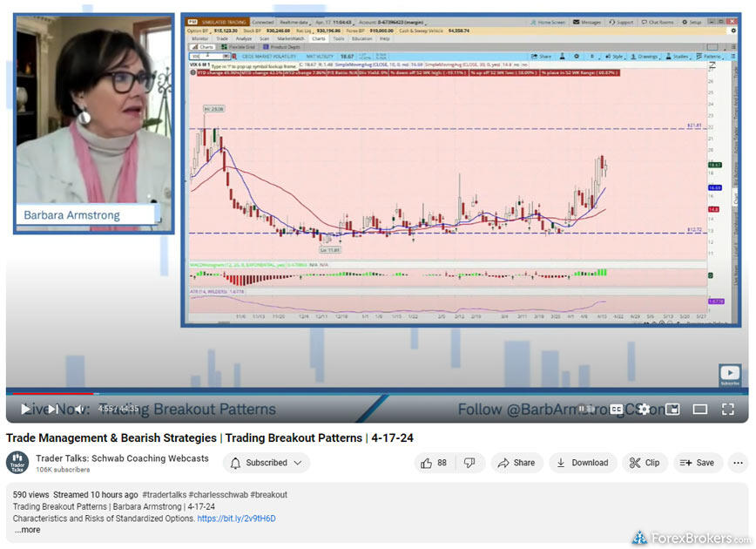Open the more actions ellipsis menu
Screen dimensions: 756x549
(739, 463)
